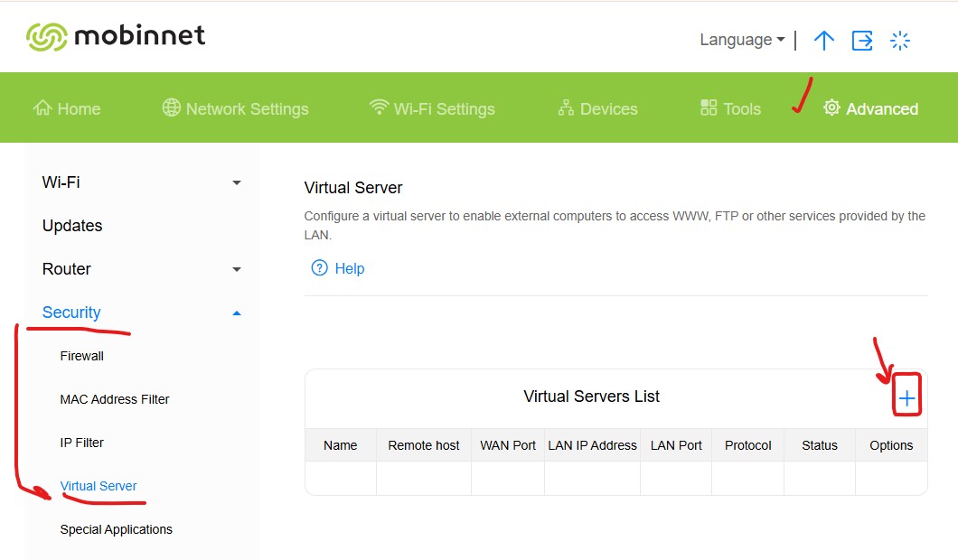Select MAC Address Filter in sidebar
The height and width of the screenshot is (560, 958).
click(115, 399)
